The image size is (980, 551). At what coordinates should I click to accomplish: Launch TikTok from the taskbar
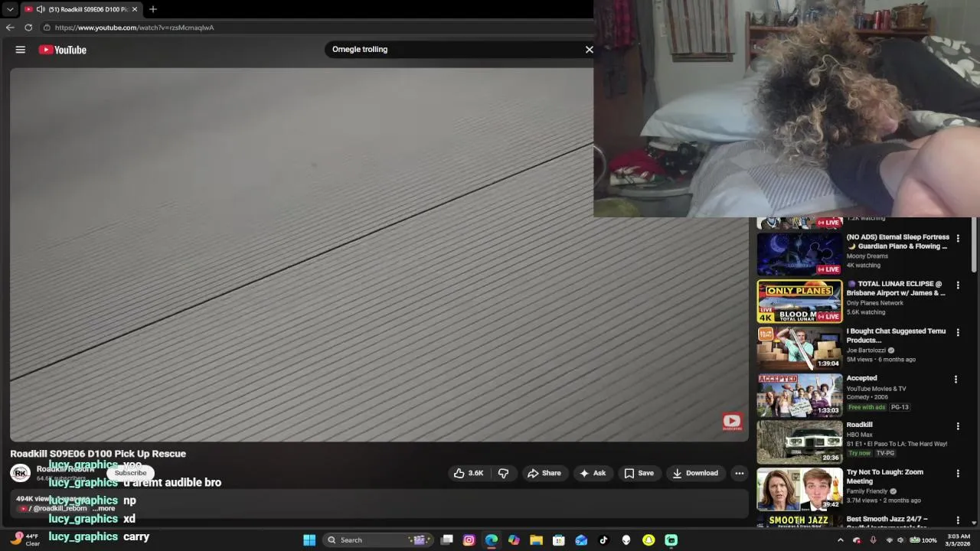pos(603,540)
